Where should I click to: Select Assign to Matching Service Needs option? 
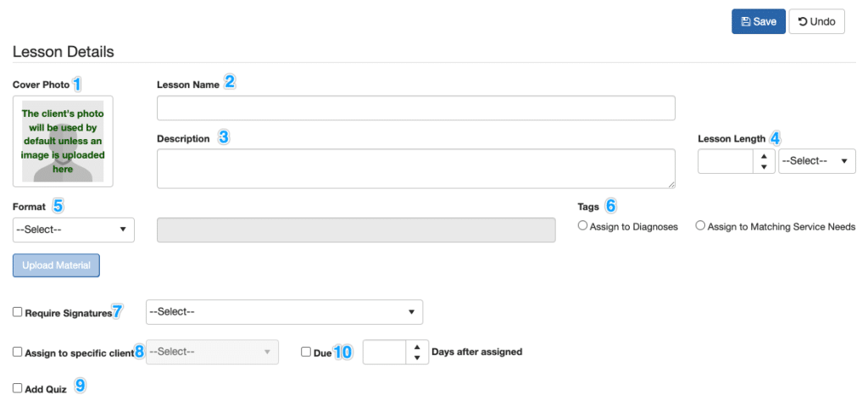(700, 225)
